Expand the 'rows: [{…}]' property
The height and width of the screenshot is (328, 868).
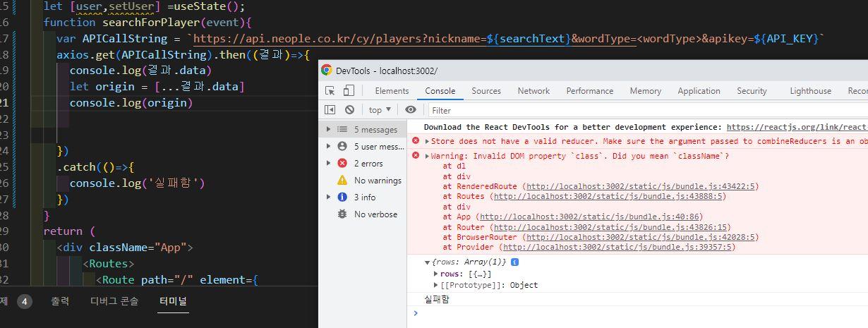tap(436, 274)
